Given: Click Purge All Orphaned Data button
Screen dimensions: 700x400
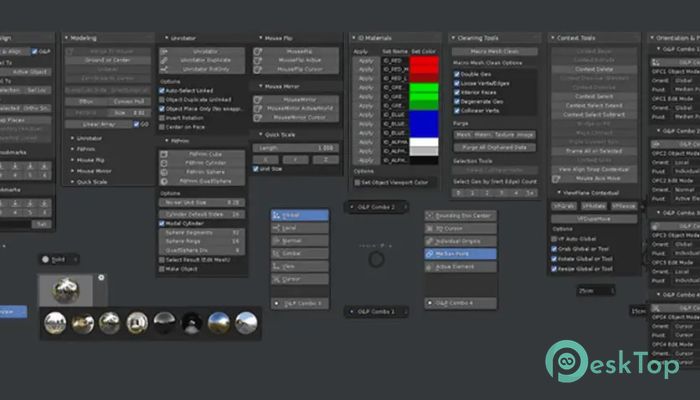Looking at the screenshot, I should coord(494,147).
